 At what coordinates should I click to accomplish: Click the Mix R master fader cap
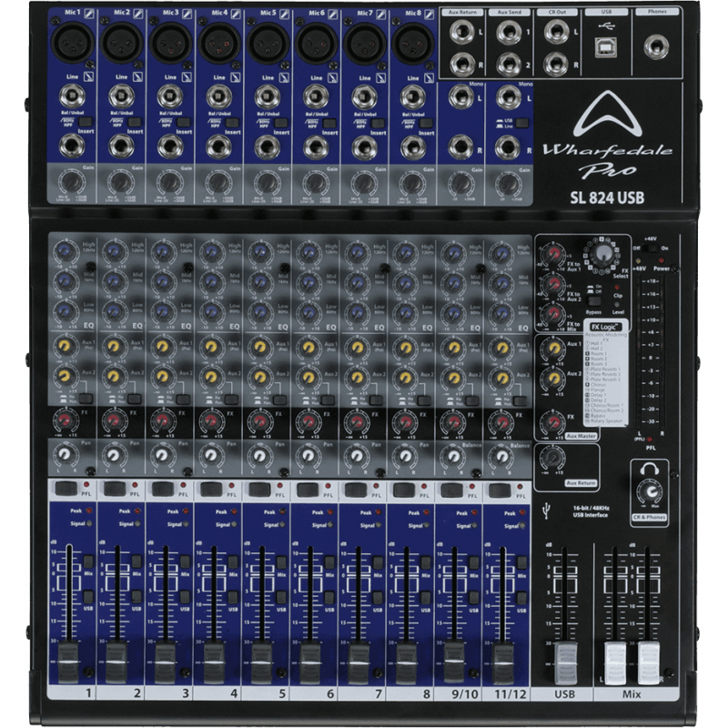point(649,664)
